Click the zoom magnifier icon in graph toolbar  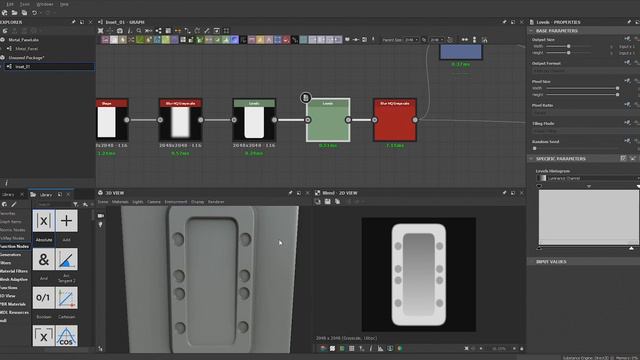pyautogui.click(x=139, y=31)
